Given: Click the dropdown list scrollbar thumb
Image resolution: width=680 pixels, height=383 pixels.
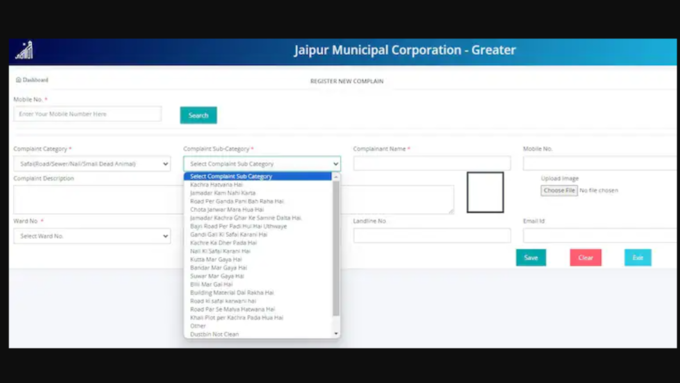Looking at the screenshot, I should click(x=336, y=248).
